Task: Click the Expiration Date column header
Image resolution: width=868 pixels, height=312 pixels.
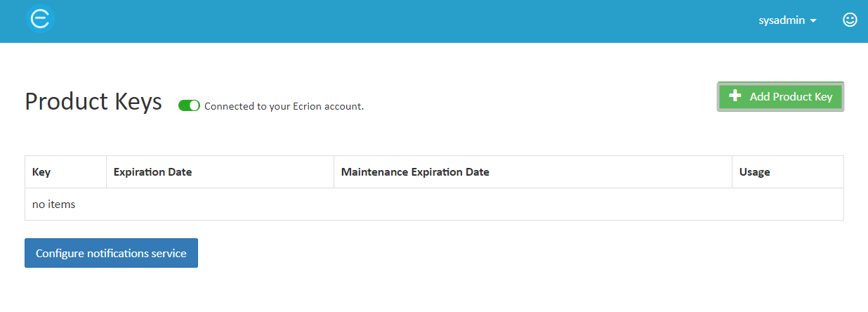Action: [220, 172]
